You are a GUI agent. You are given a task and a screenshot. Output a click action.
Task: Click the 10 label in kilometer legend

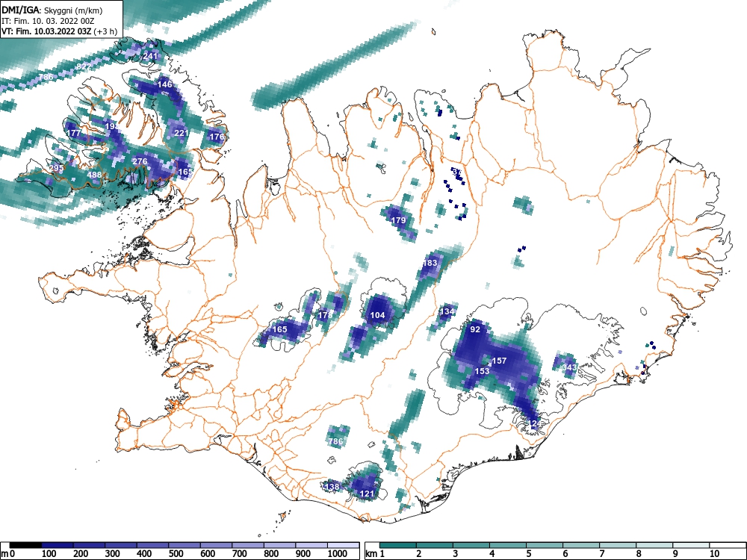(x=714, y=554)
